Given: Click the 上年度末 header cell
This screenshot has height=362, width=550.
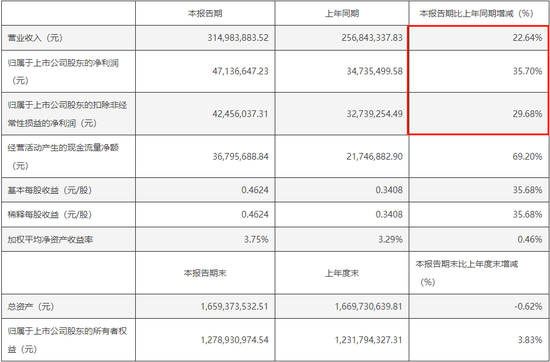Looking at the screenshot, I should [342, 273].
